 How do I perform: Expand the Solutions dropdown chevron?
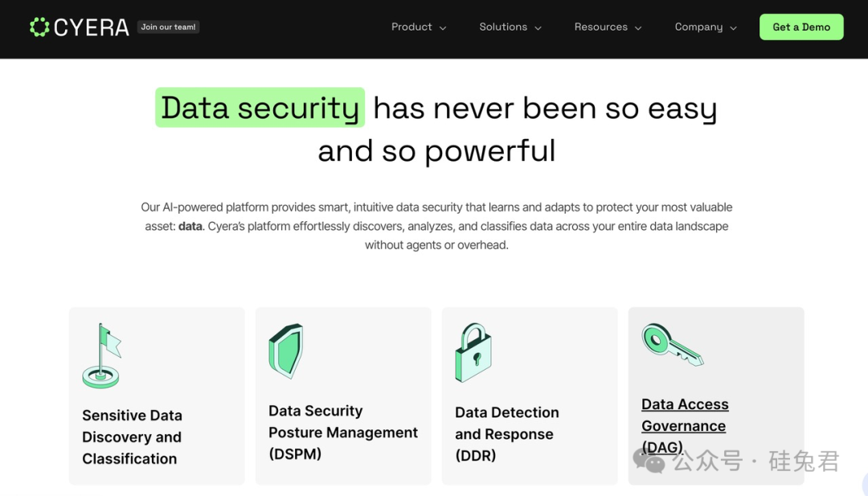[538, 28]
